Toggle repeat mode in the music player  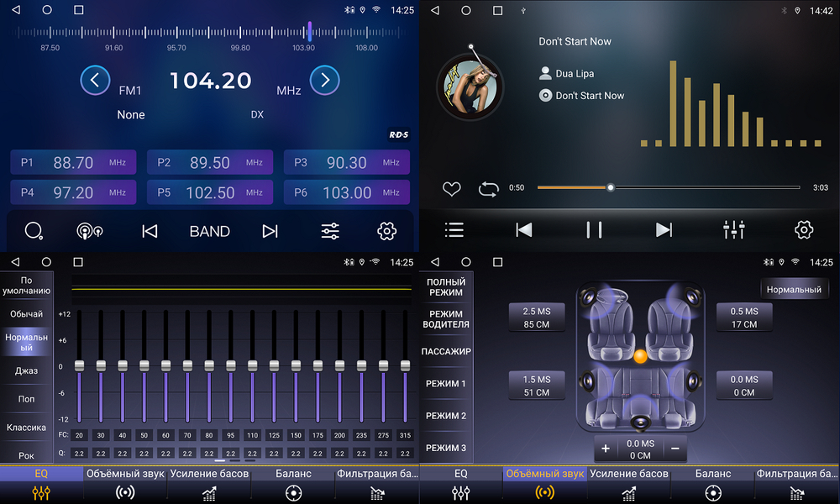tap(488, 189)
